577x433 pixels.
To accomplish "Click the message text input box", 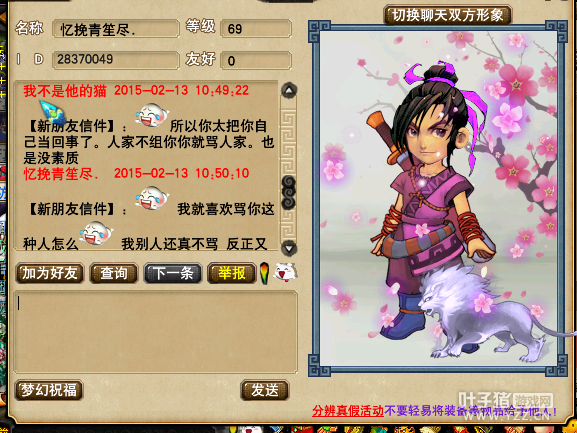I will [x=156, y=332].
